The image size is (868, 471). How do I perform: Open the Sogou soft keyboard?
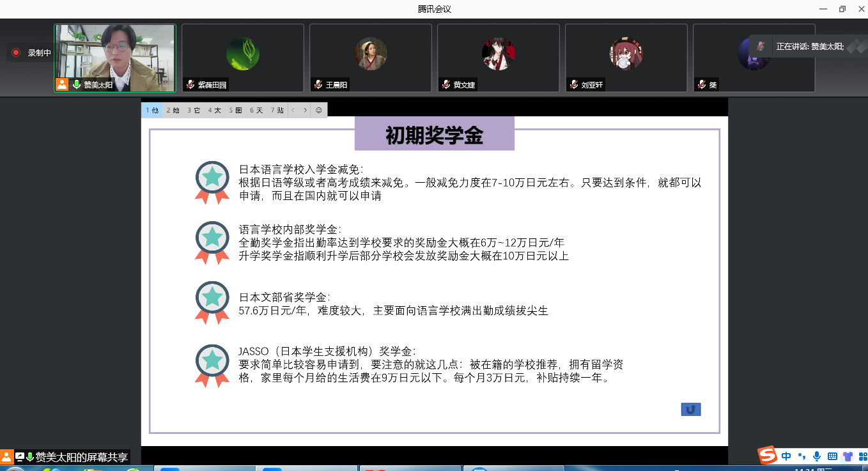point(832,456)
